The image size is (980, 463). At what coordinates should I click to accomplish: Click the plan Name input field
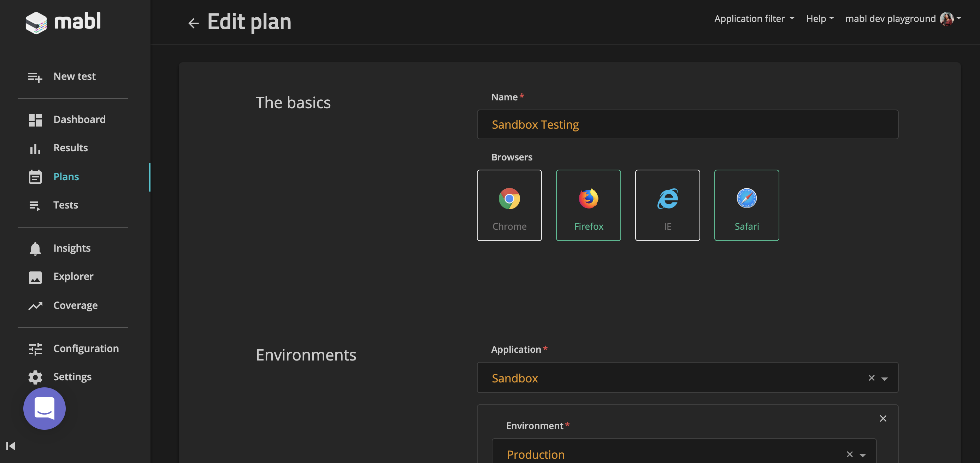click(x=687, y=124)
